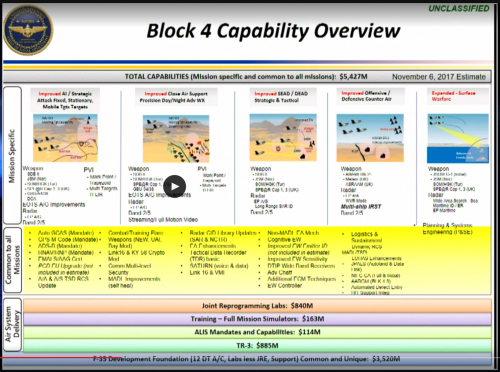Click the Close Air Support illustration

[x=176, y=139]
